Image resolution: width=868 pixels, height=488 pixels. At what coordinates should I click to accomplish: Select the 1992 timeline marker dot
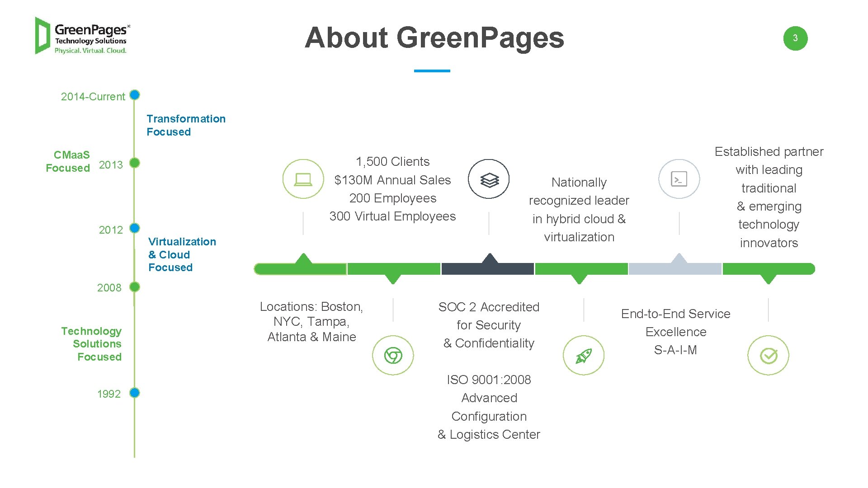(135, 393)
